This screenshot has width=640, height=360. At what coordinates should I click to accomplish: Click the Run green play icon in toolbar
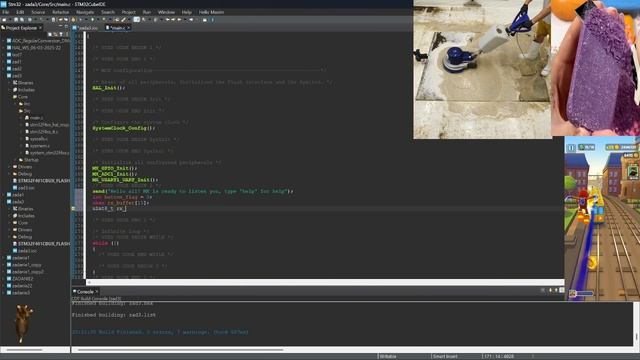[x=92, y=20]
